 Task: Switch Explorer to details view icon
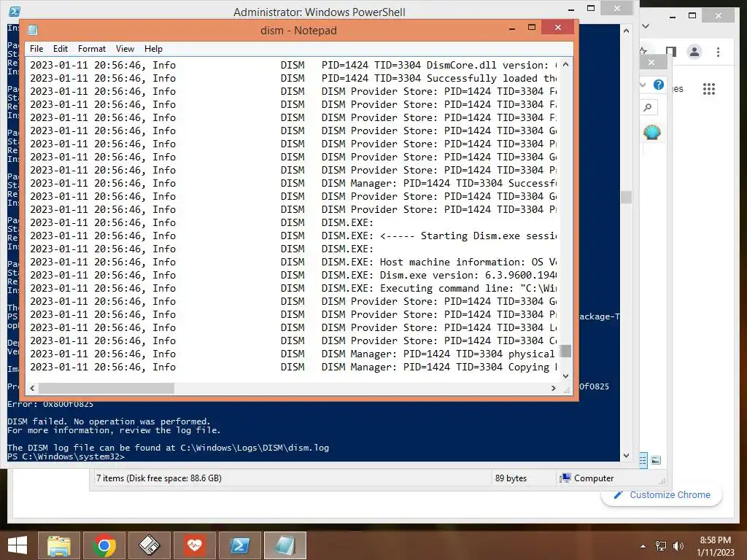643,460
